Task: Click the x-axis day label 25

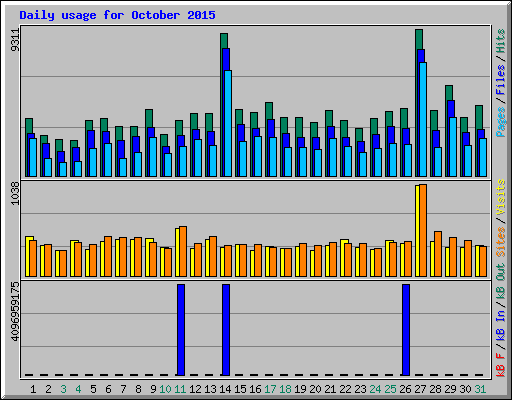Action: [x=390, y=389]
